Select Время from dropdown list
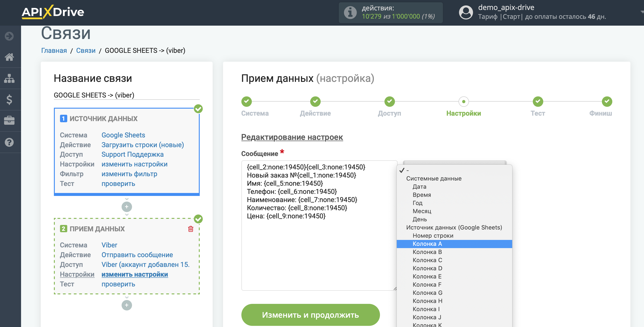The height and width of the screenshot is (327, 644). click(454, 195)
